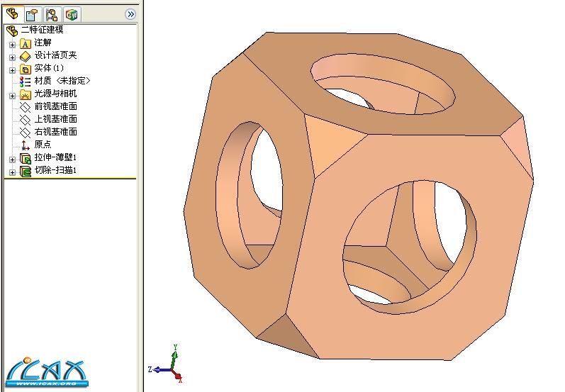Select the 设计活页夹 text label
The width and height of the screenshot is (565, 392).
coord(55,55)
